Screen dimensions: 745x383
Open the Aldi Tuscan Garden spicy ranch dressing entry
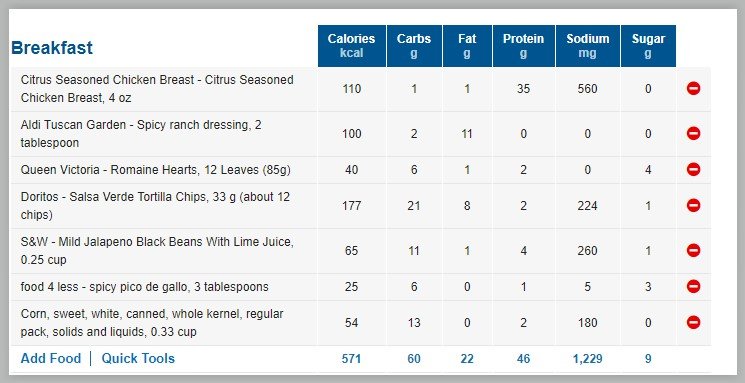[141, 134]
